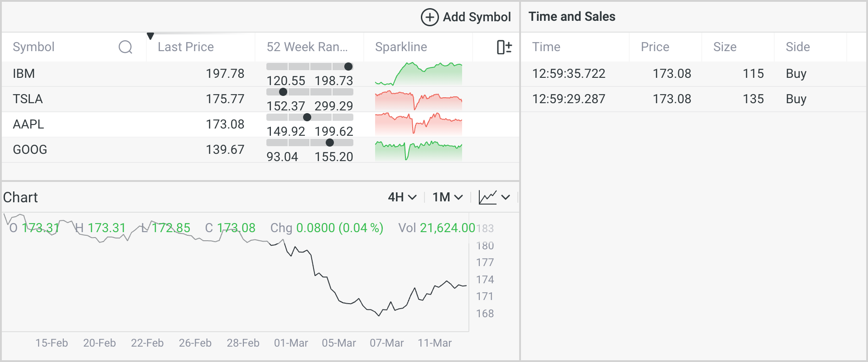Click GOOG 52 week range slider
The height and width of the screenshot is (362, 868).
(x=310, y=143)
